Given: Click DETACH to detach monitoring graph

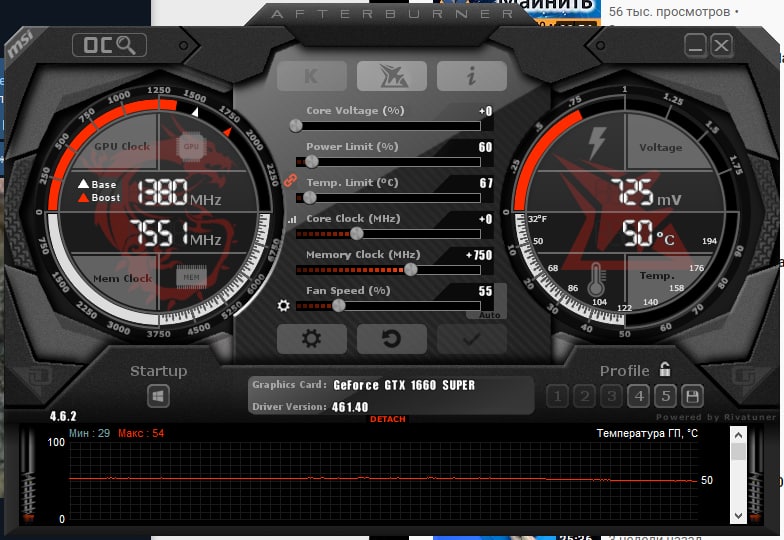Looking at the screenshot, I should 388,419.
